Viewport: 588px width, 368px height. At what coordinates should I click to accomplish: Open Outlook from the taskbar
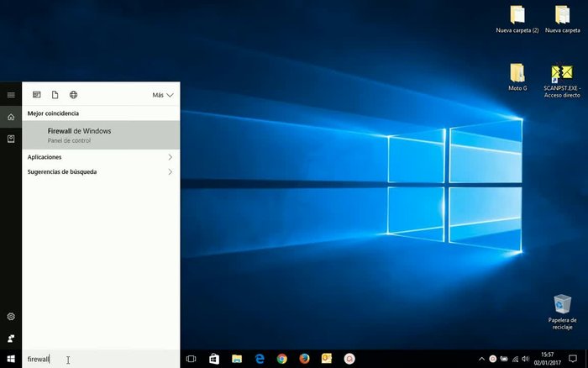(x=327, y=359)
